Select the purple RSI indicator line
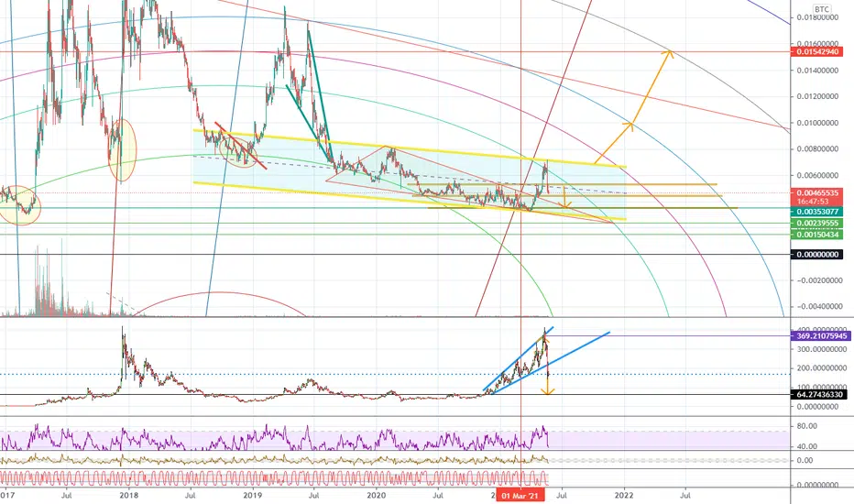Screen dimensions: 854x504 [275, 437]
